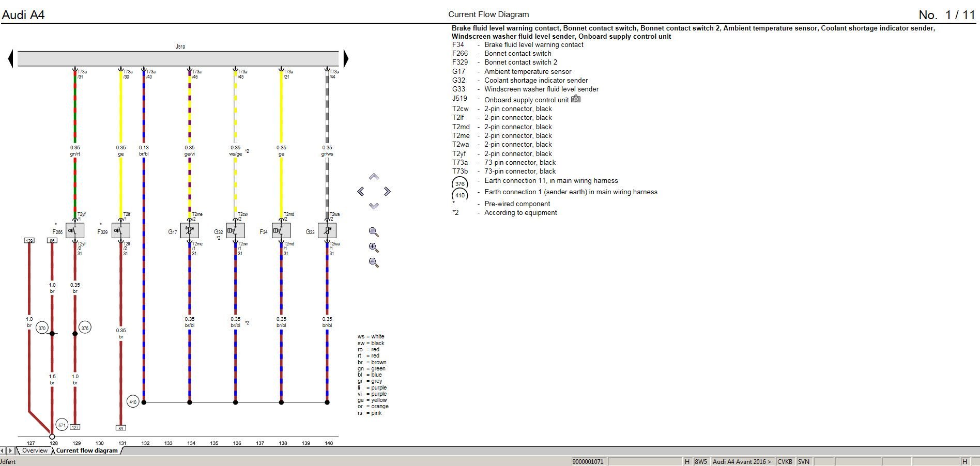Open the Audi A4 Avant 2016 vehicle selector

(x=743, y=462)
